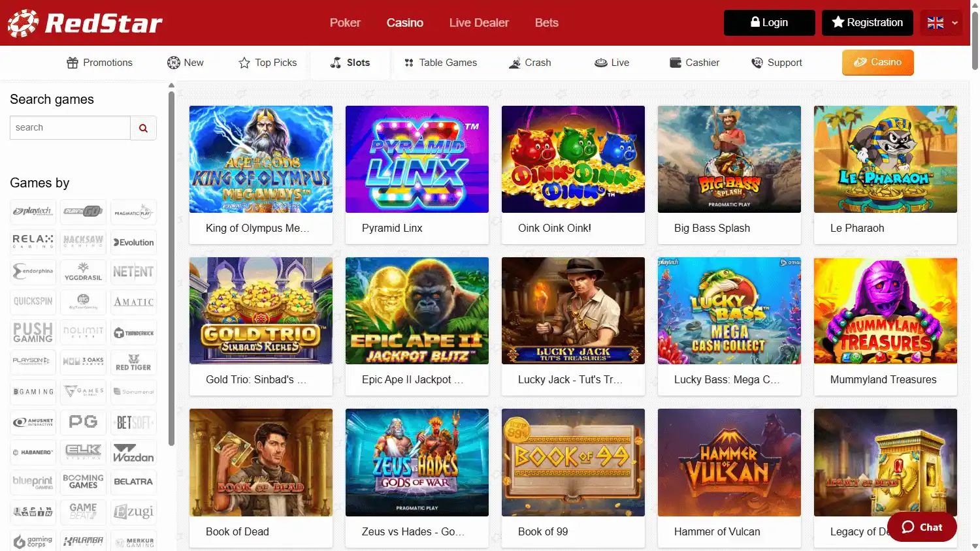
Task: Open the language flag dropdown
Action: 941,23
